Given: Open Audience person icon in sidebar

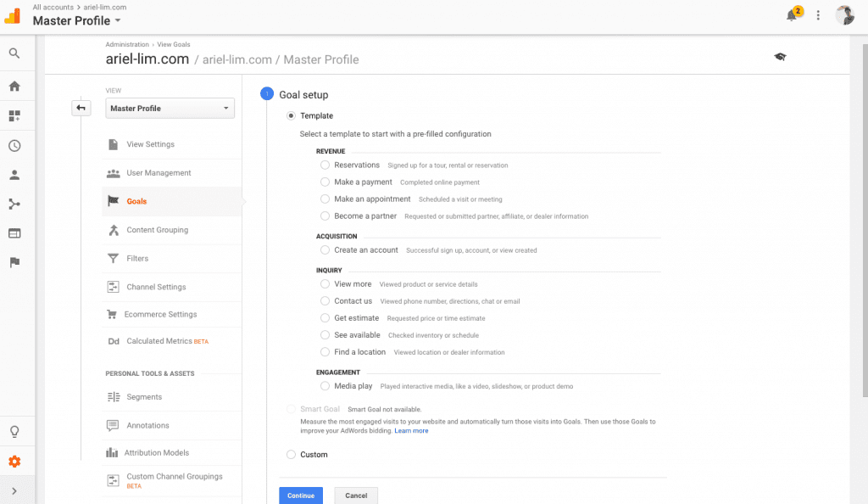Looking at the screenshot, I should coord(14,175).
